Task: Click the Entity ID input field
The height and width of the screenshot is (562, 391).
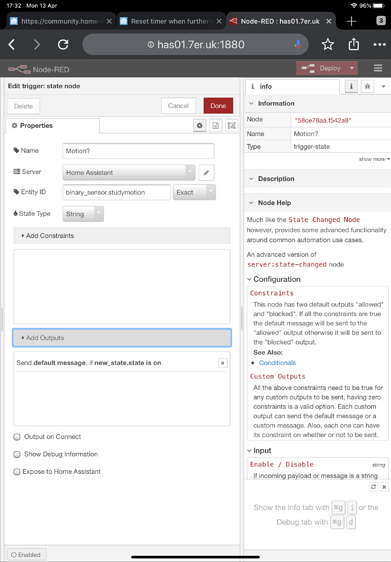Action: click(116, 192)
